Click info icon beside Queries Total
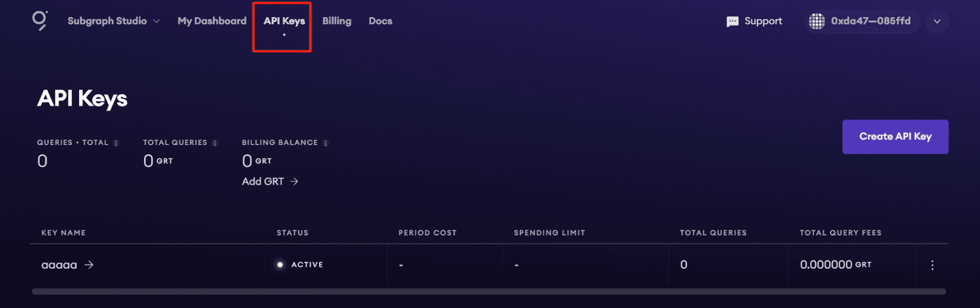The width and height of the screenshot is (980, 308). [116, 143]
